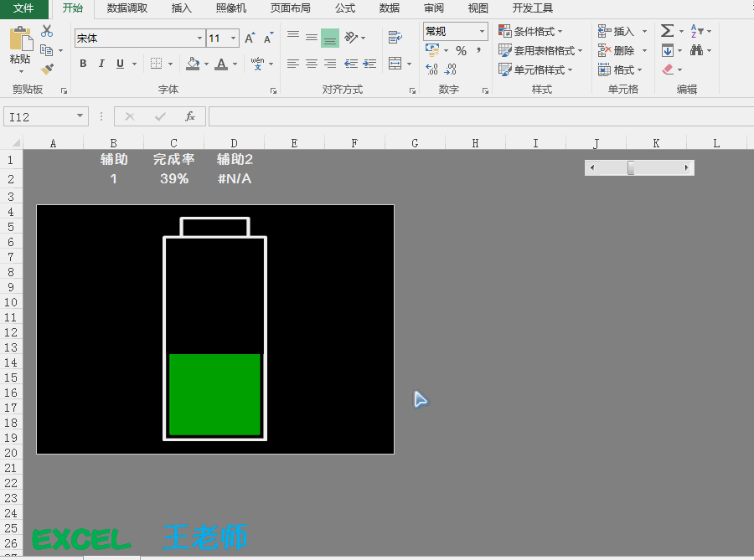754x560 pixels.
Task: Click the scroll bar control thumb
Action: click(631, 168)
